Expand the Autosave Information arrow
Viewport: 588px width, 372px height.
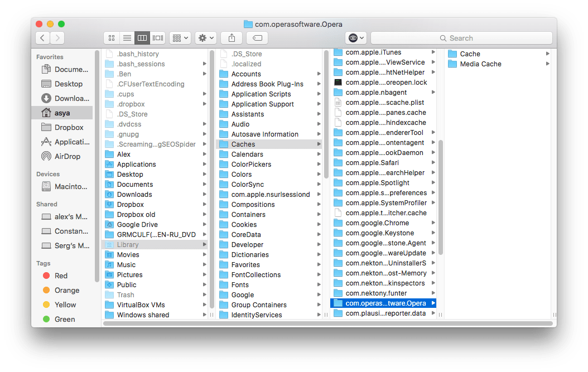[319, 134]
